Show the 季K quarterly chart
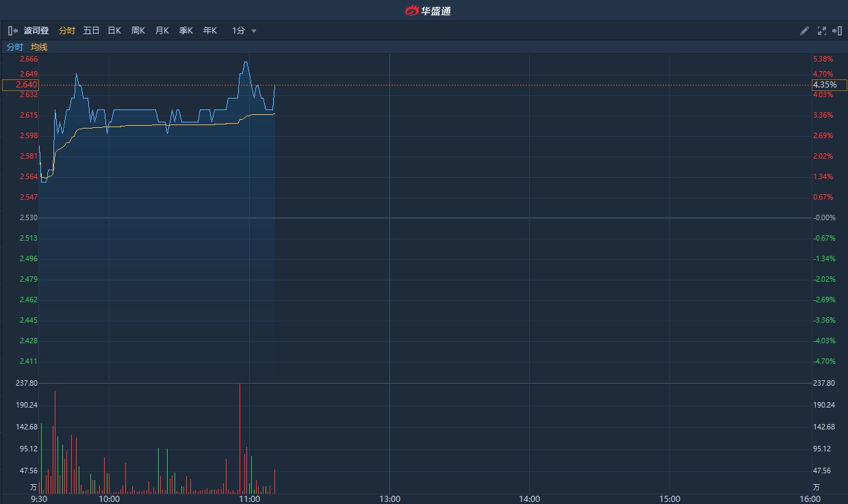Screen dimensions: 848x504 pyautogui.click(x=185, y=31)
